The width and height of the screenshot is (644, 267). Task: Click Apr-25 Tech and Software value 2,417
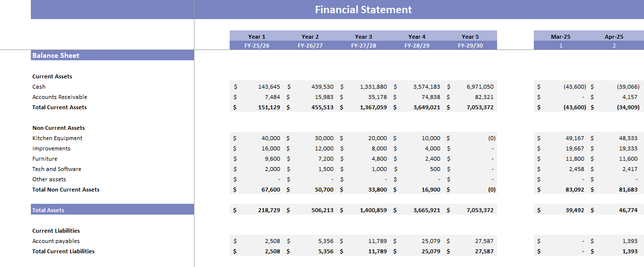click(630, 169)
